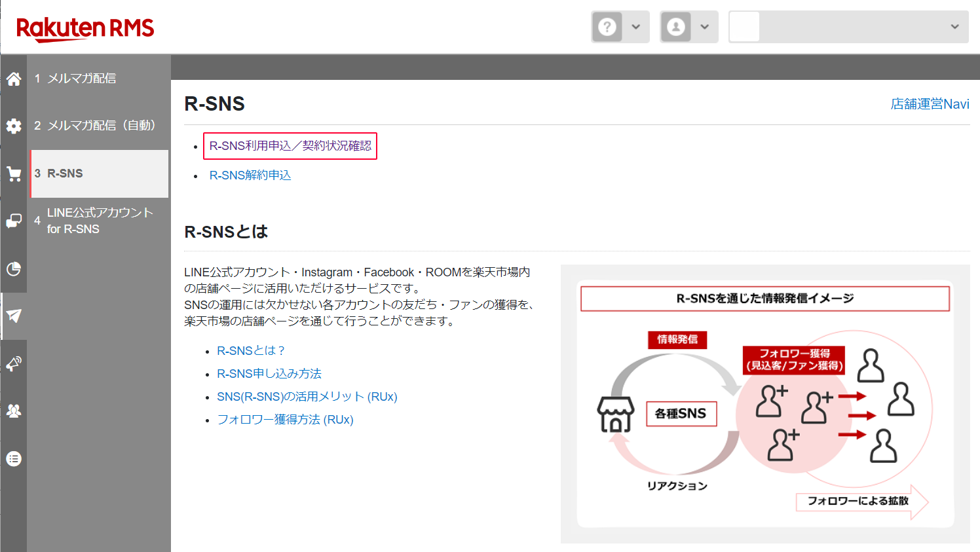Click the フォロワー獲得方法 (RUx) link
This screenshot has height=552, width=980.
click(286, 419)
